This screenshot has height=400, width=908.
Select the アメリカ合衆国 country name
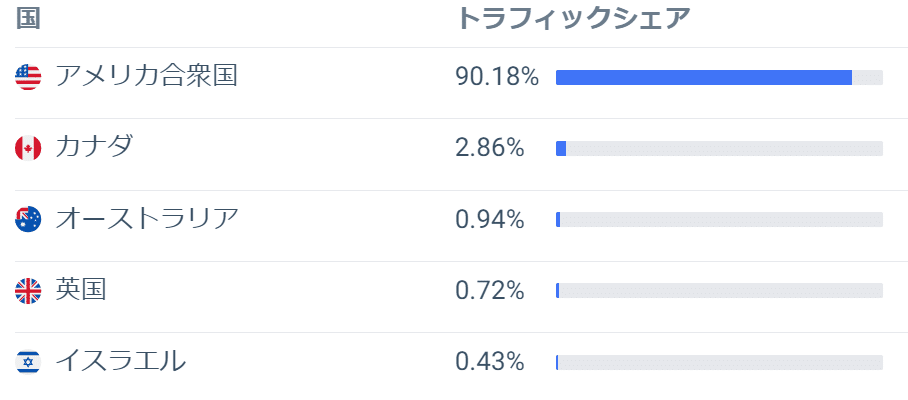pos(146,76)
